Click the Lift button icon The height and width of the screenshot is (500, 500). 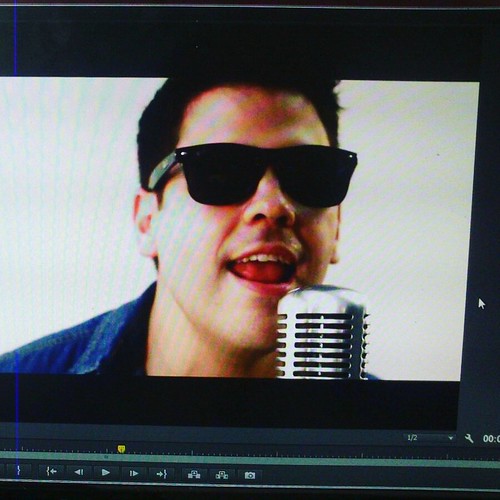tap(194, 474)
